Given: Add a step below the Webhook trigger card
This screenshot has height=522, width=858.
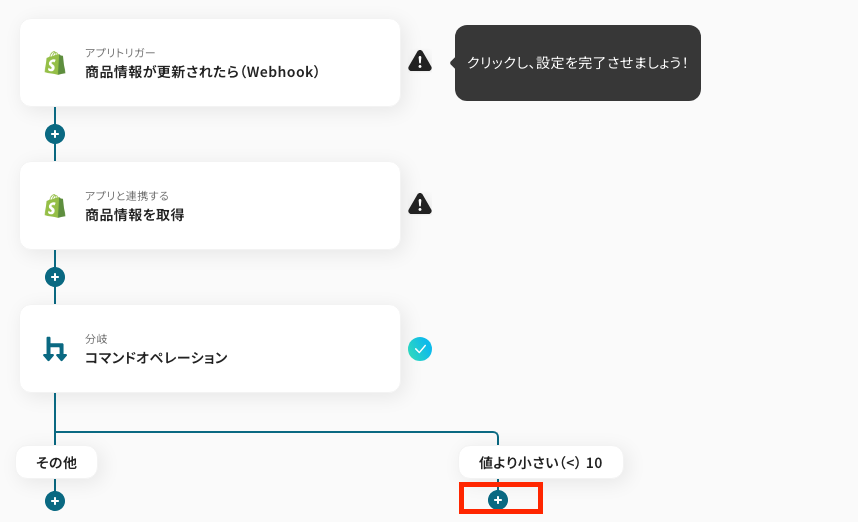Looking at the screenshot, I should click(x=55, y=134).
